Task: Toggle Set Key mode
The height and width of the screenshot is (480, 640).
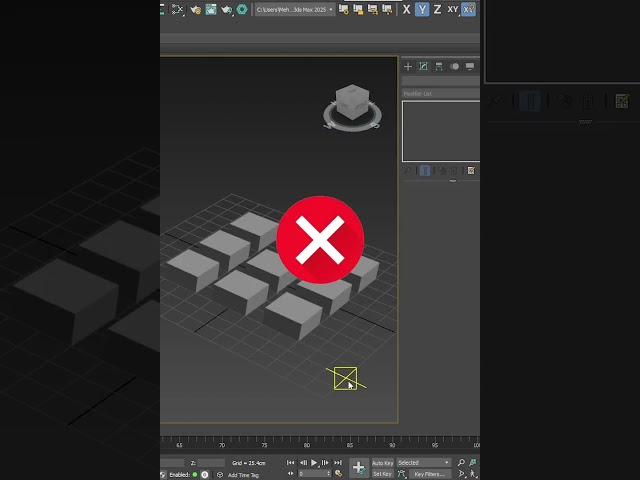Action: click(x=382, y=474)
